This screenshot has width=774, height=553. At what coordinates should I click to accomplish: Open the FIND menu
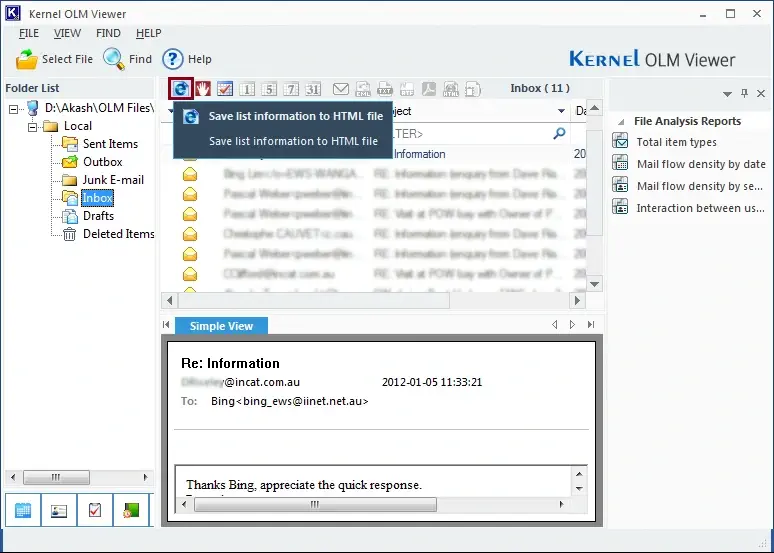point(108,33)
